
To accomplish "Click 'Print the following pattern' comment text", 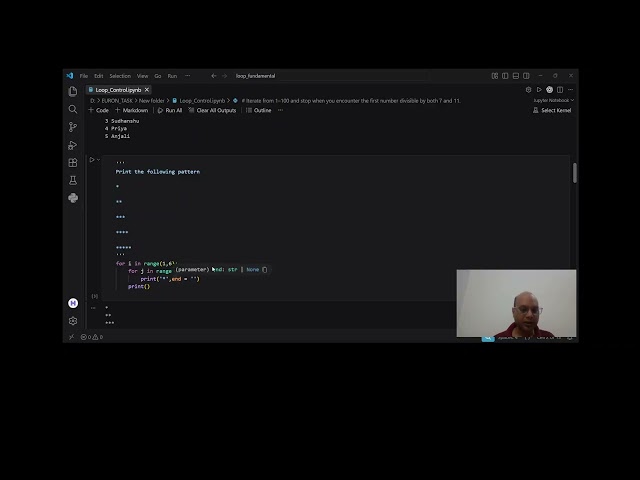I will [158, 172].
